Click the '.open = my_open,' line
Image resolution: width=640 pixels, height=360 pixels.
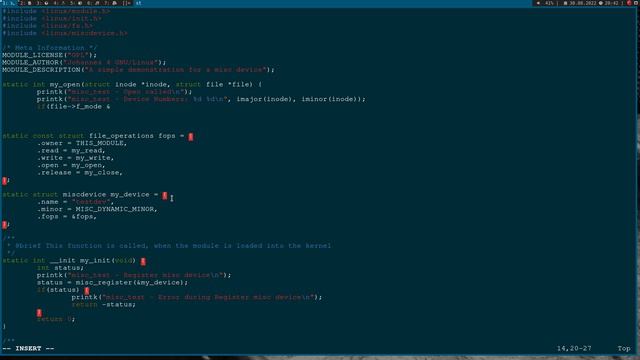[x=71, y=165]
